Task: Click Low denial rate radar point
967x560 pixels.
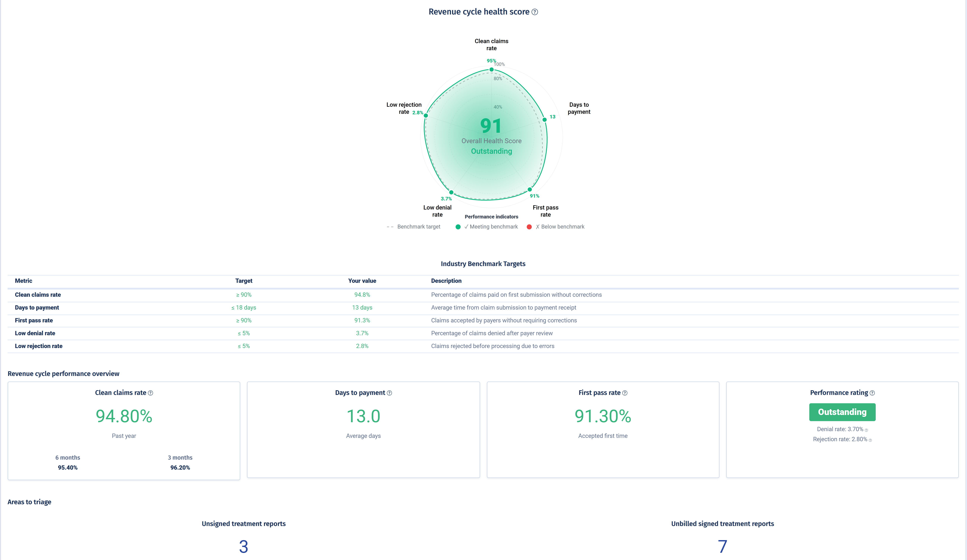Action: (x=451, y=192)
